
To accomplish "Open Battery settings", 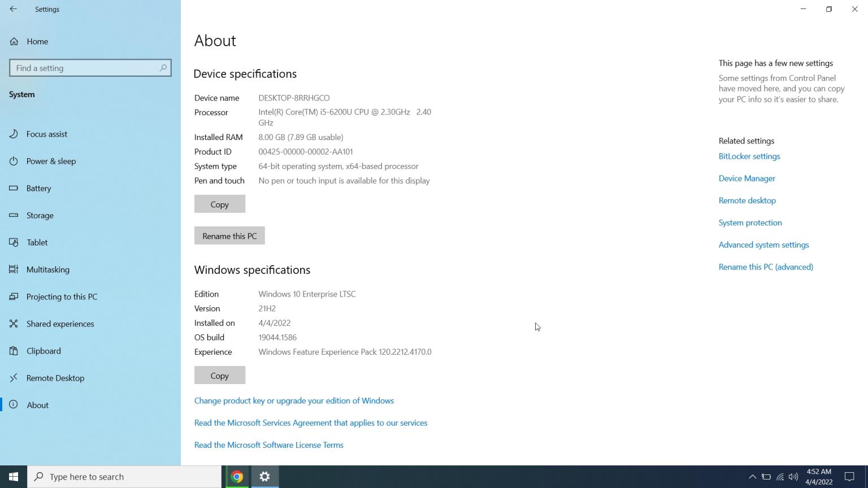I will click(38, 188).
